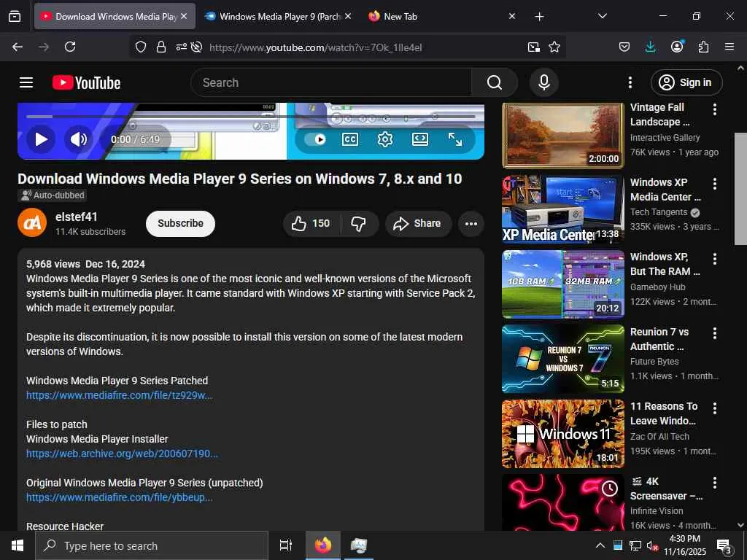This screenshot has height=560, width=747.
Task: View site security padlock info
Action: (x=161, y=47)
